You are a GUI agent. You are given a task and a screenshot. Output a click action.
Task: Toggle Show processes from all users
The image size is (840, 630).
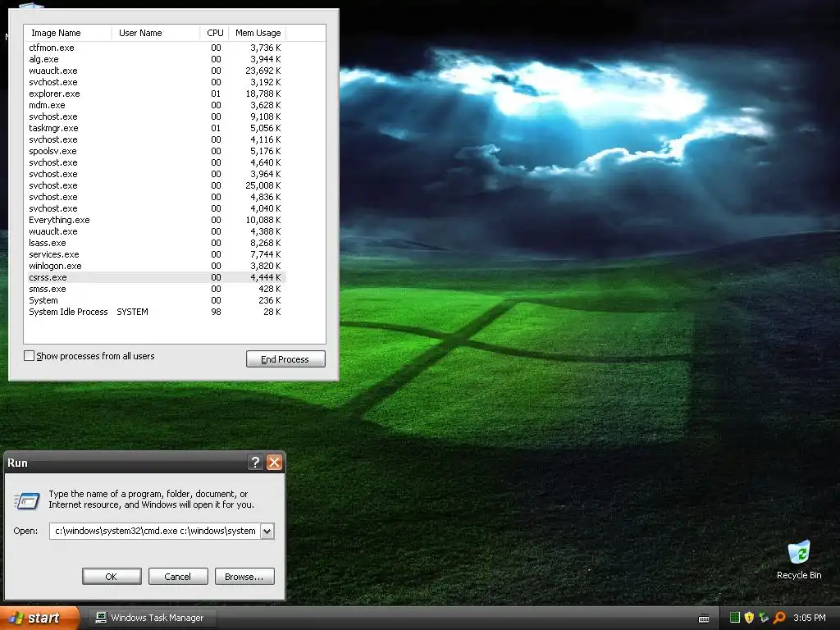pyautogui.click(x=30, y=356)
